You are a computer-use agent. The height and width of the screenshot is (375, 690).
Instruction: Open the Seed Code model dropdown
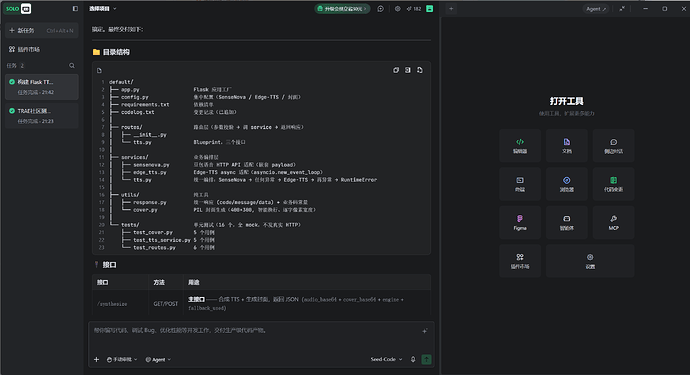386,360
